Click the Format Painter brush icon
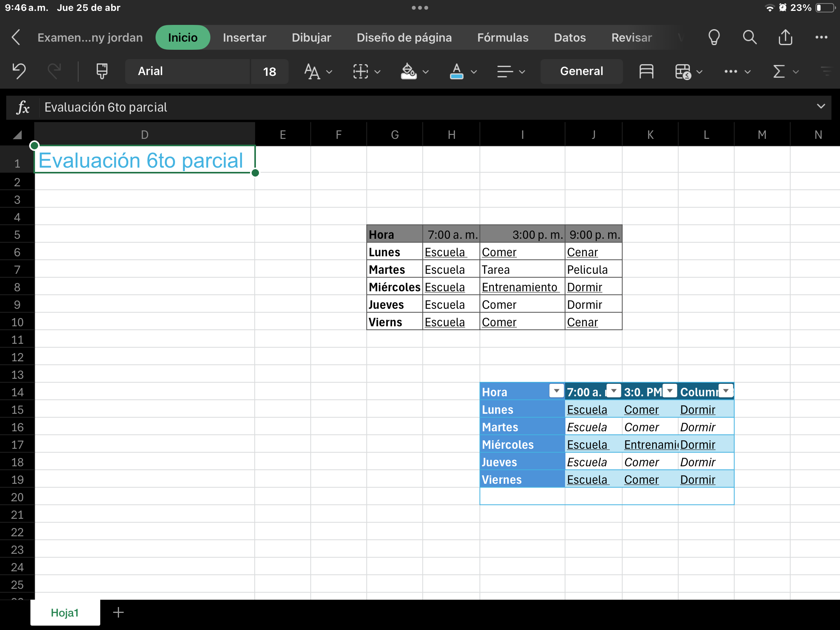 (x=102, y=71)
